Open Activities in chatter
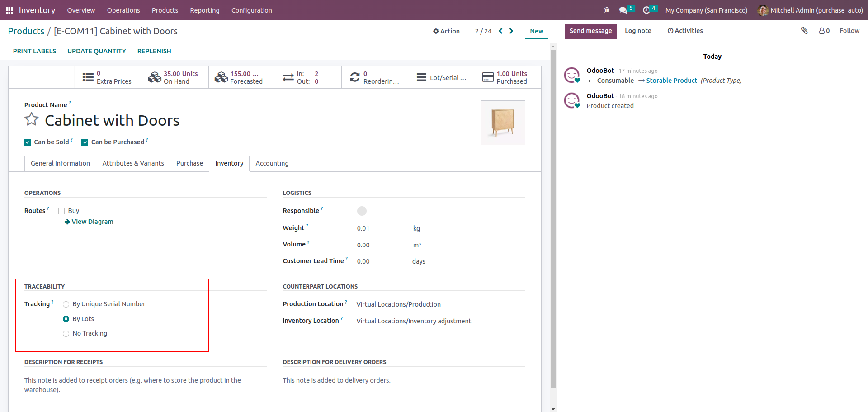Screen dimensions: 868x412 [x=685, y=31]
